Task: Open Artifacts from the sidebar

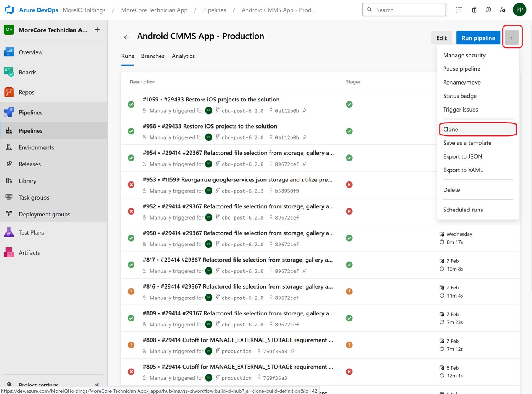Action: (29, 253)
